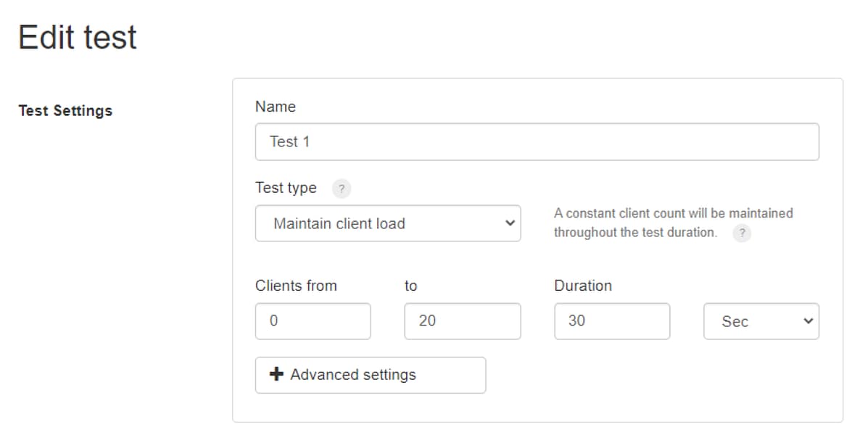Click the to field showing 20
This screenshot has height=435, width=868.
[x=462, y=321]
